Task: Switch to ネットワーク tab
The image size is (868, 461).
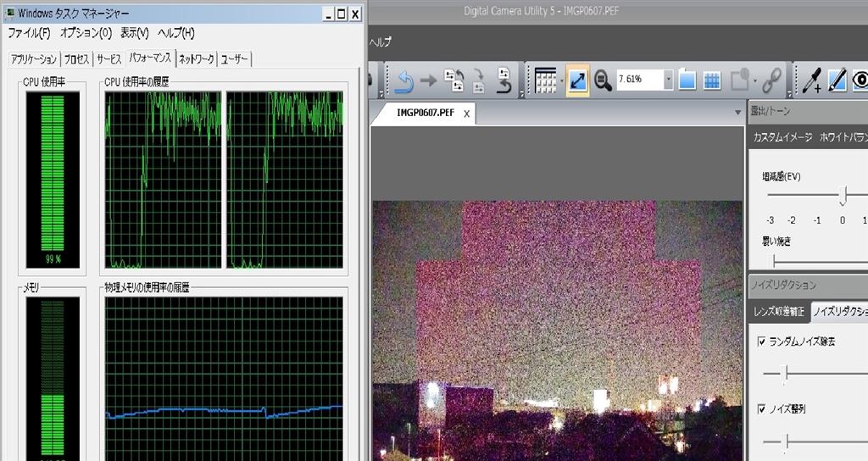Action: pos(196,59)
